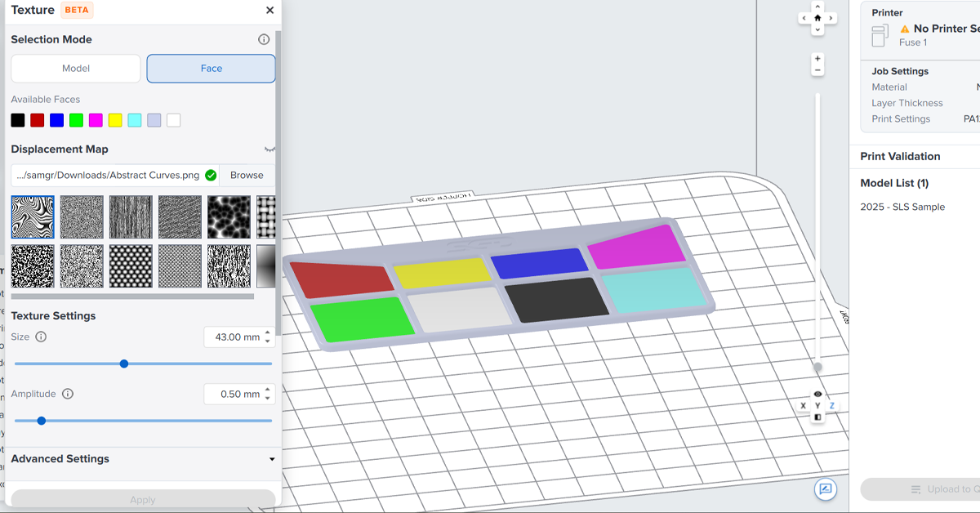
Task: Expand the Advanced Settings section
Action: tap(272, 459)
